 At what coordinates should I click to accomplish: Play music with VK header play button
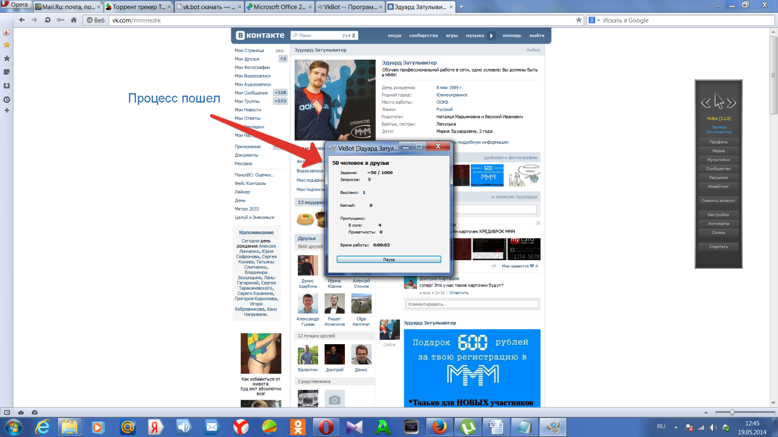491,36
